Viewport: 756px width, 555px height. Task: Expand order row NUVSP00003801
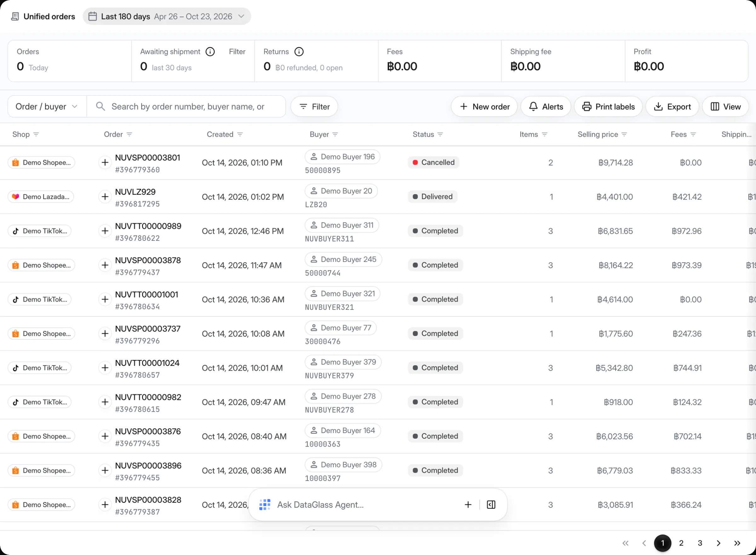[x=105, y=163]
